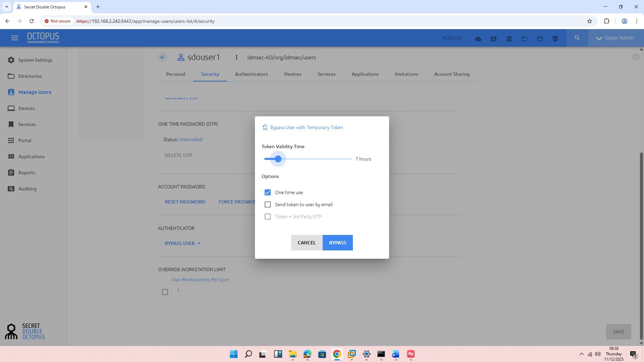Click the cloud icon in header

coord(478,39)
